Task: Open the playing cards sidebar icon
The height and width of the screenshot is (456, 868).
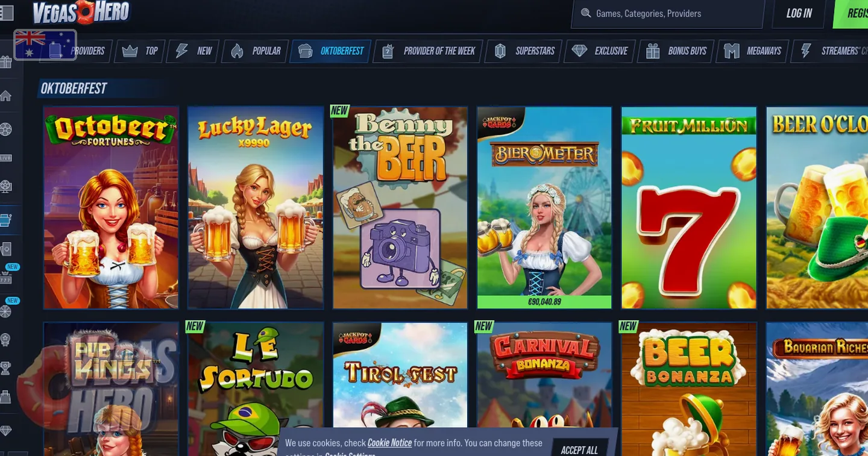Action: [6, 249]
